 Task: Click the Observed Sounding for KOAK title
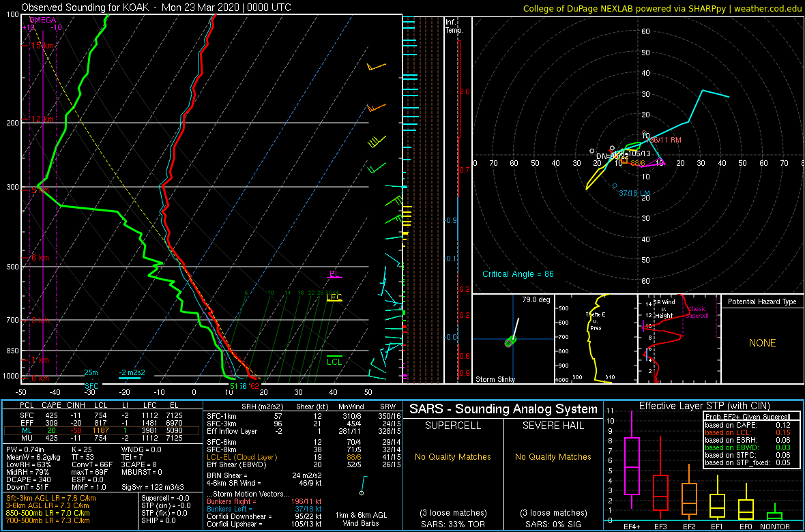tap(157, 8)
